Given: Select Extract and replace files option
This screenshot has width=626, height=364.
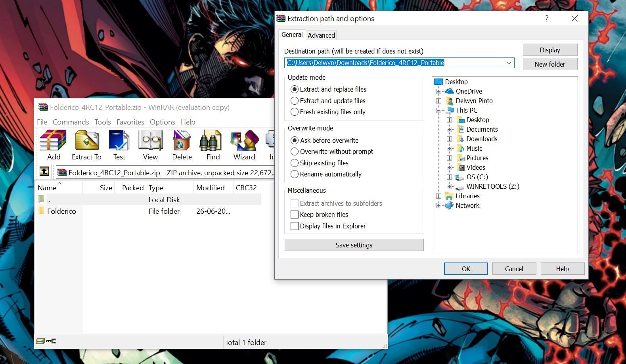Looking at the screenshot, I should [294, 89].
